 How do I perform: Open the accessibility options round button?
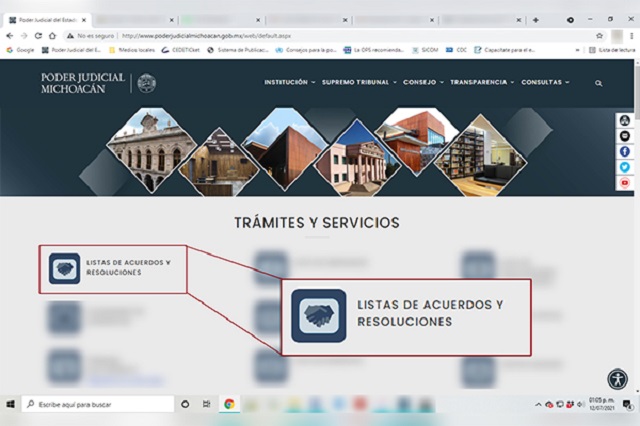pyautogui.click(x=618, y=379)
